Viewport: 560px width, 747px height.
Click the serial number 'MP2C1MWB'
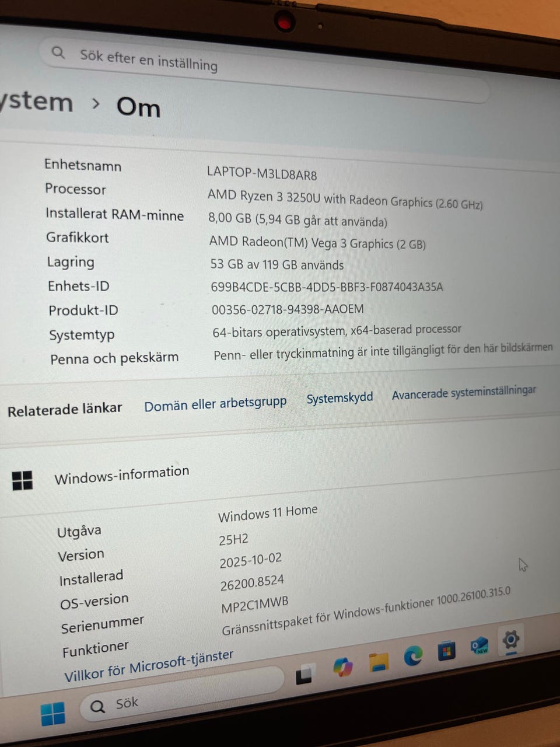click(x=254, y=604)
